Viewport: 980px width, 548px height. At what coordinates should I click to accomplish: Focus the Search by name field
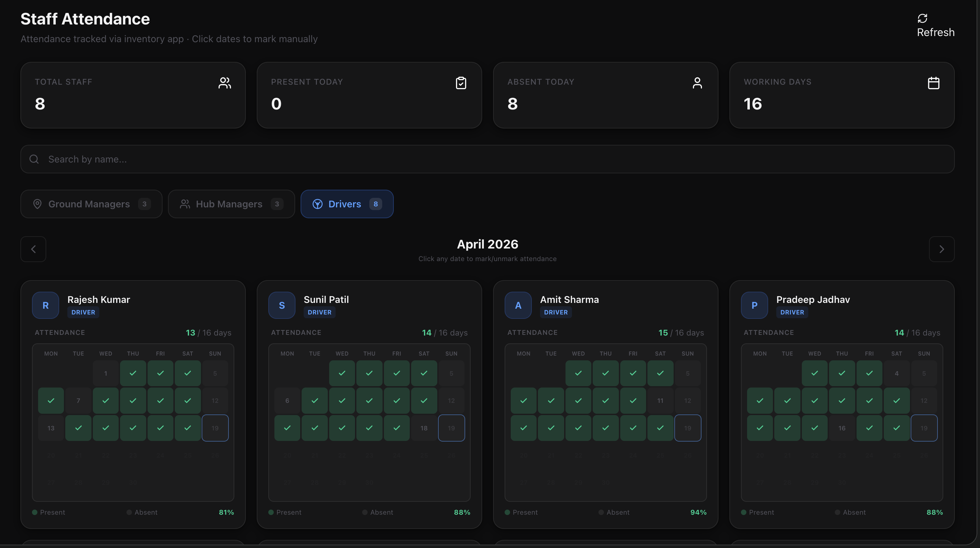[x=487, y=159]
